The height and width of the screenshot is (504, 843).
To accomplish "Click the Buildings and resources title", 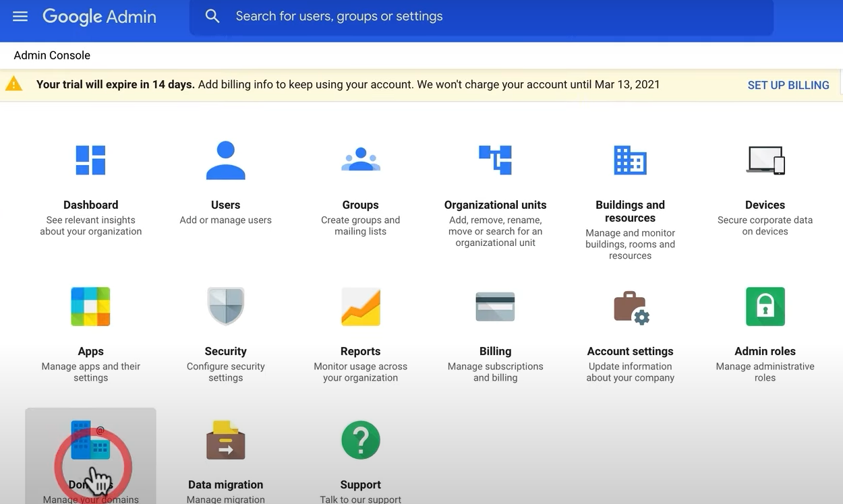I will click(630, 212).
